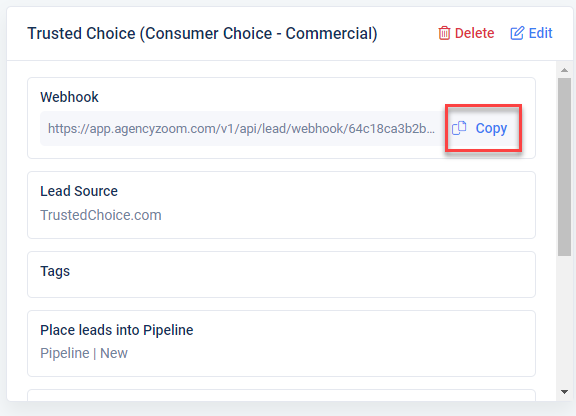This screenshot has width=576, height=416.
Task: Click the webhook URL field
Action: (241, 129)
